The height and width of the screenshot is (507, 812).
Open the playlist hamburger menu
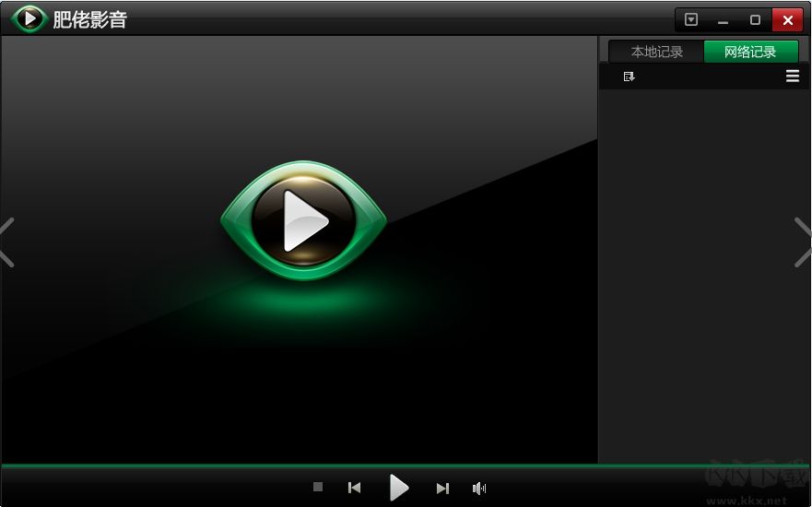(793, 77)
